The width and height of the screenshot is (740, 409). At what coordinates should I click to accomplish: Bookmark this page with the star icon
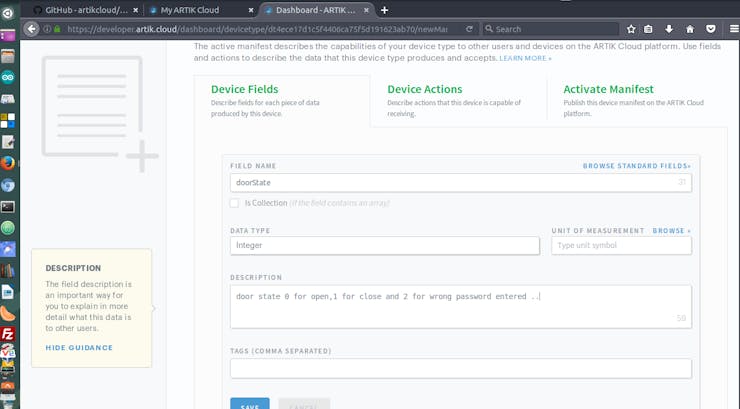tap(631, 29)
